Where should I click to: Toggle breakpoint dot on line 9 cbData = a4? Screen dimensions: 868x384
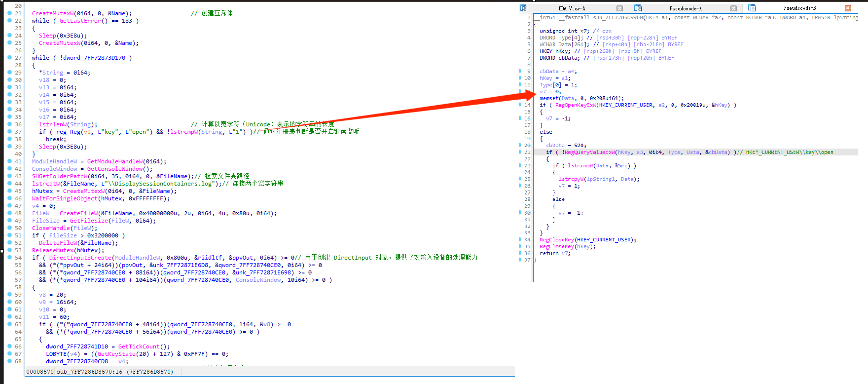tap(520, 71)
